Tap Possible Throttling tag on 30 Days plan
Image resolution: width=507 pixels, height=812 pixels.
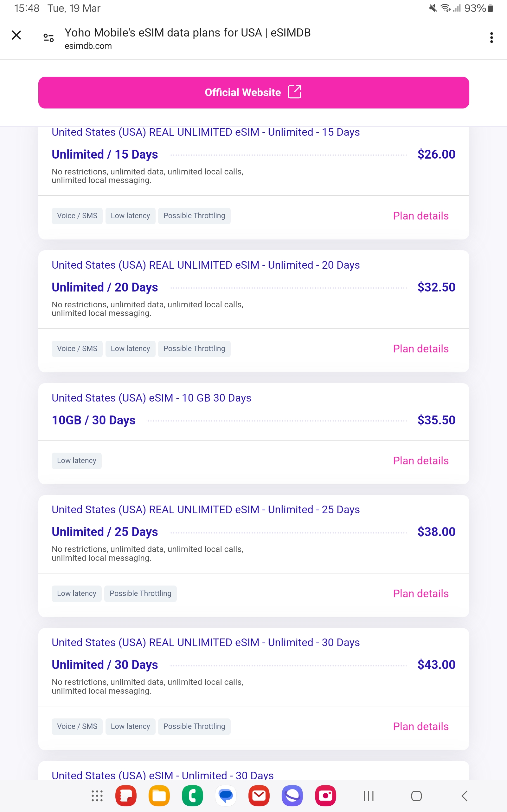click(x=194, y=726)
